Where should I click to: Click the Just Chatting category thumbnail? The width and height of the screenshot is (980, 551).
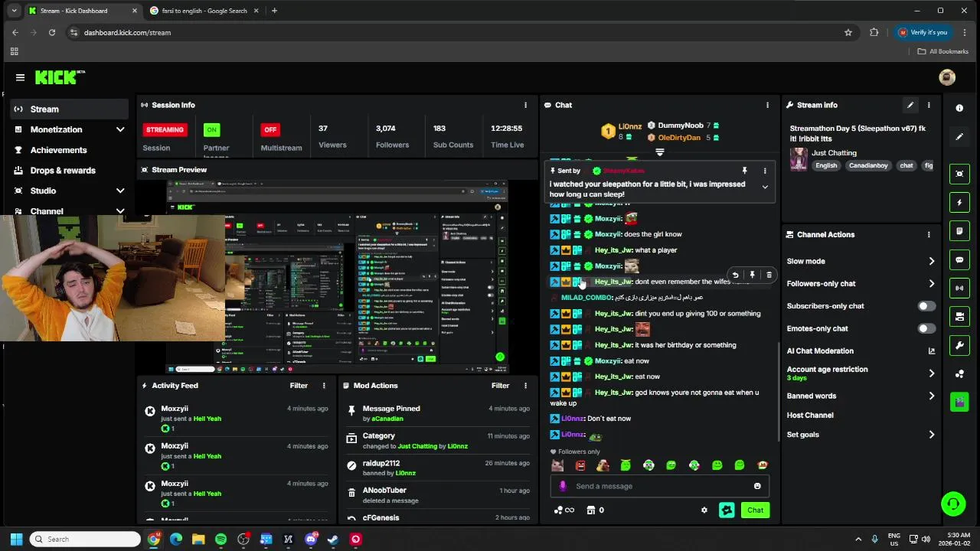799,159
